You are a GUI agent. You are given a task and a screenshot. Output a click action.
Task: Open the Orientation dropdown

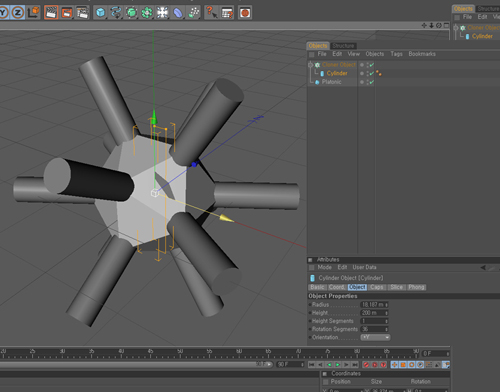point(375,337)
